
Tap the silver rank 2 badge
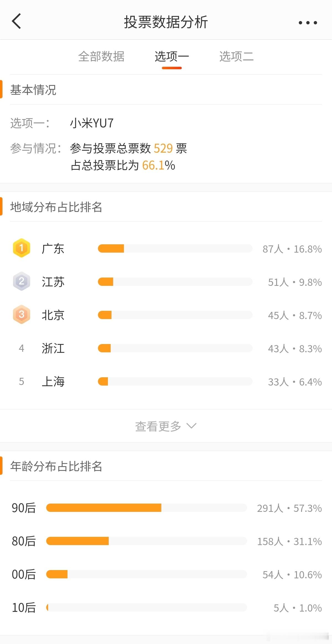pyautogui.click(x=22, y=281)
